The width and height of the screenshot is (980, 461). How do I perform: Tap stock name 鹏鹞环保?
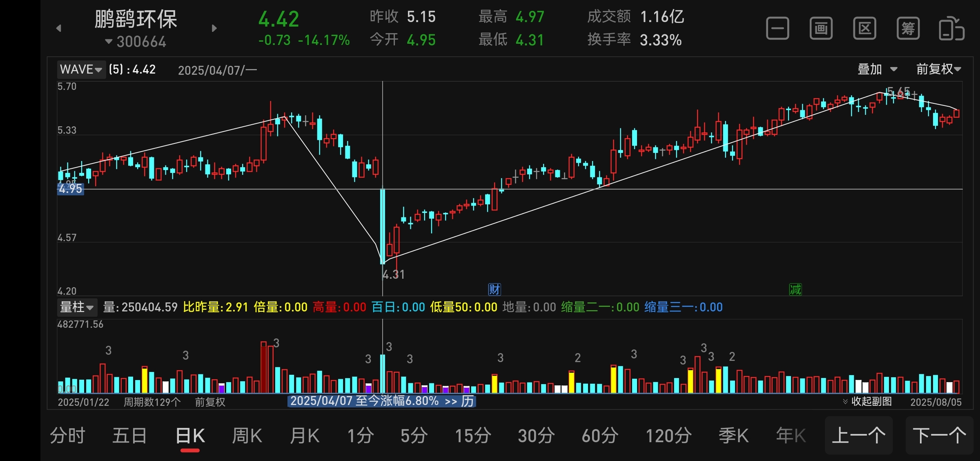tap(136, 19)
